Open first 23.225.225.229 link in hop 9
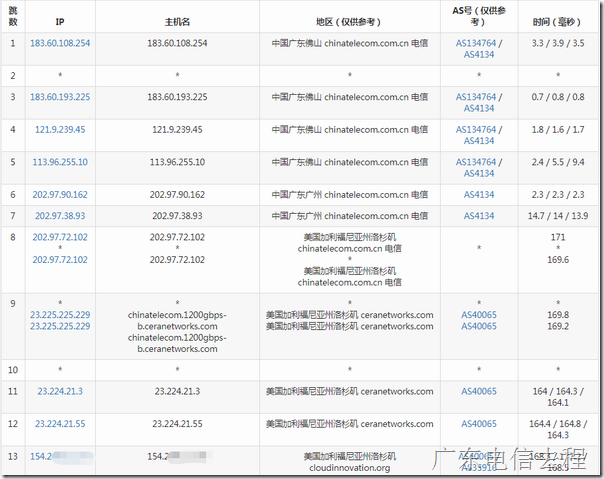 click(x=60, y=315)
